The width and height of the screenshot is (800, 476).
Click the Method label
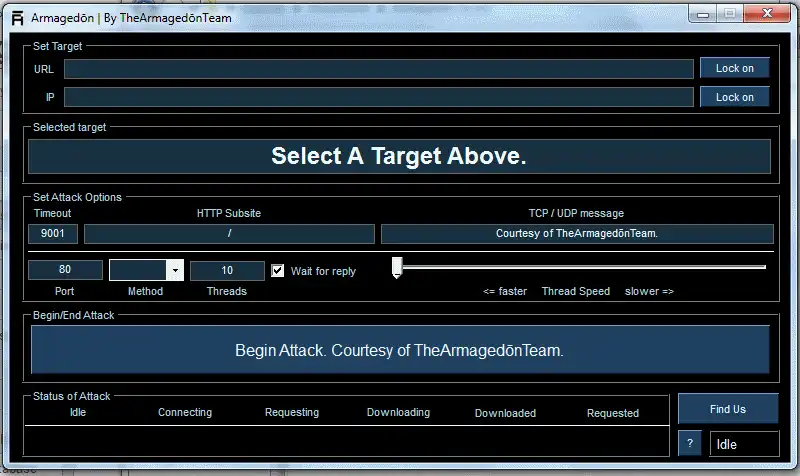click(x=145, y=291)
